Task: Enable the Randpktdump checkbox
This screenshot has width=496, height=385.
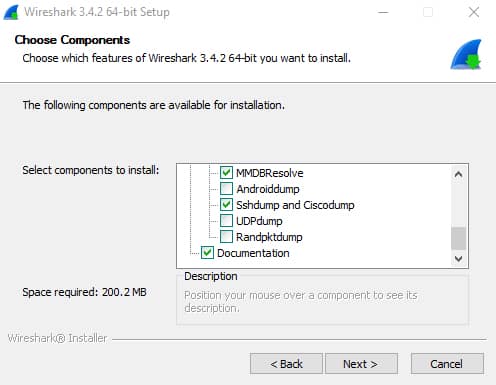Action: tap(226, 237)
